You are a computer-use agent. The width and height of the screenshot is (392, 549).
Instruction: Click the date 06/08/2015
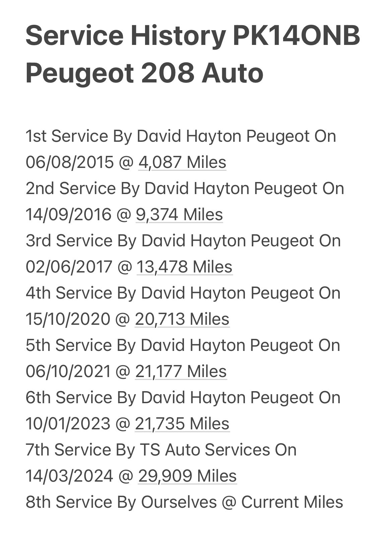[70, 163]
